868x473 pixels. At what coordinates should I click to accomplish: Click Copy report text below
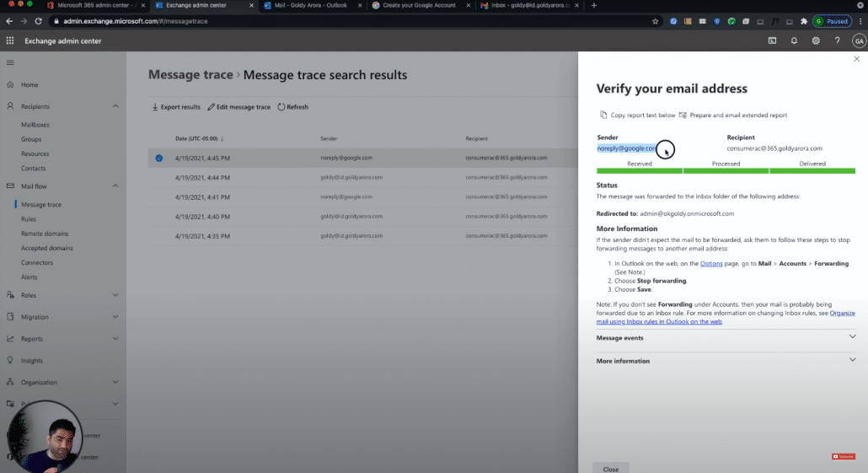[637, 116]
